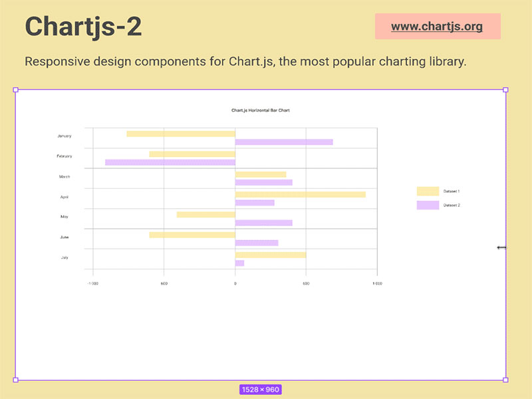The image size is (532, 399).
Task: Click the Chartjs-2 heading text
Action: tap(83, 27)
